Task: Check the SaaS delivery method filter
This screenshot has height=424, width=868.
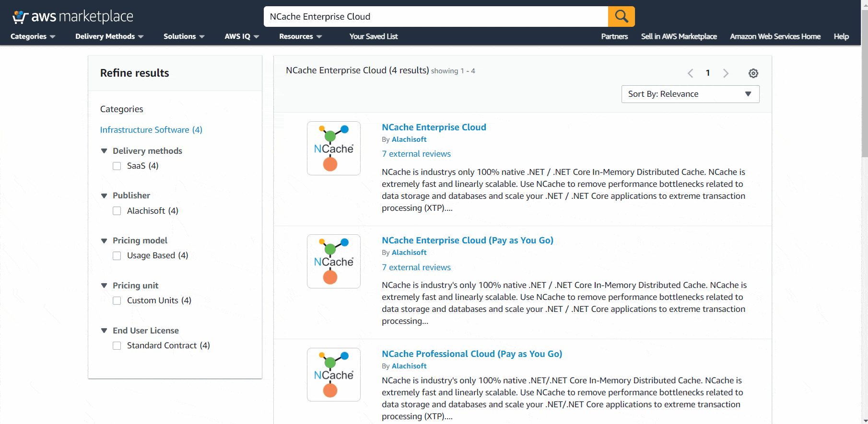Action: pos(117,166)
